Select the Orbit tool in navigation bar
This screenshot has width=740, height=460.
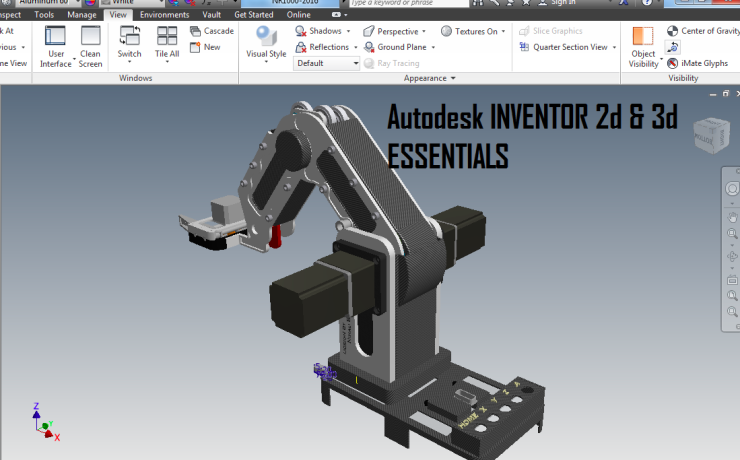(x=732, y=257)
